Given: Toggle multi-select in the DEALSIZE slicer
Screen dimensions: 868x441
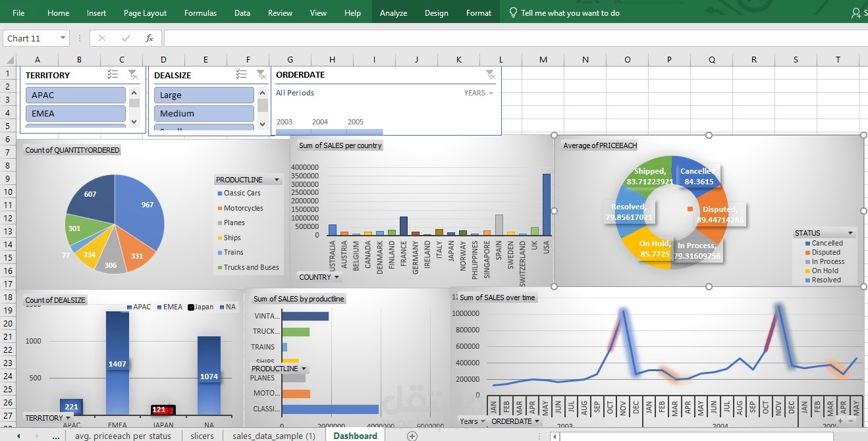Looking at the screenshot, I should tap(241, 75).
